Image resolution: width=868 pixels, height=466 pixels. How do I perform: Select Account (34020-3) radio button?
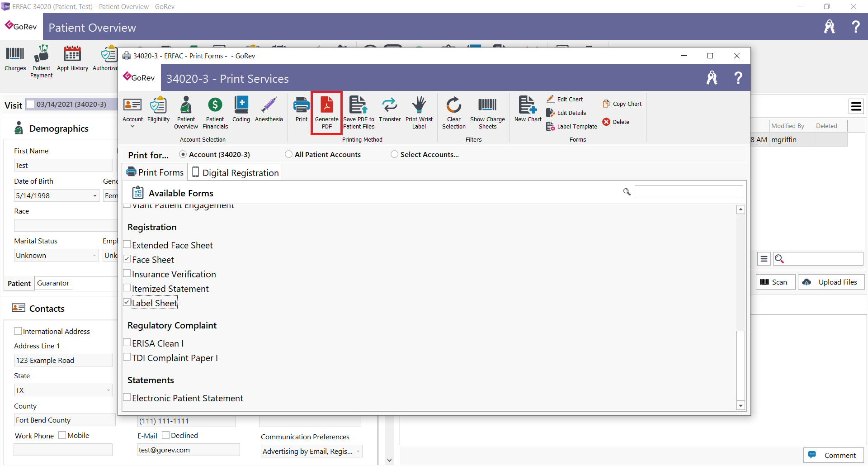(x=183, y=154)
